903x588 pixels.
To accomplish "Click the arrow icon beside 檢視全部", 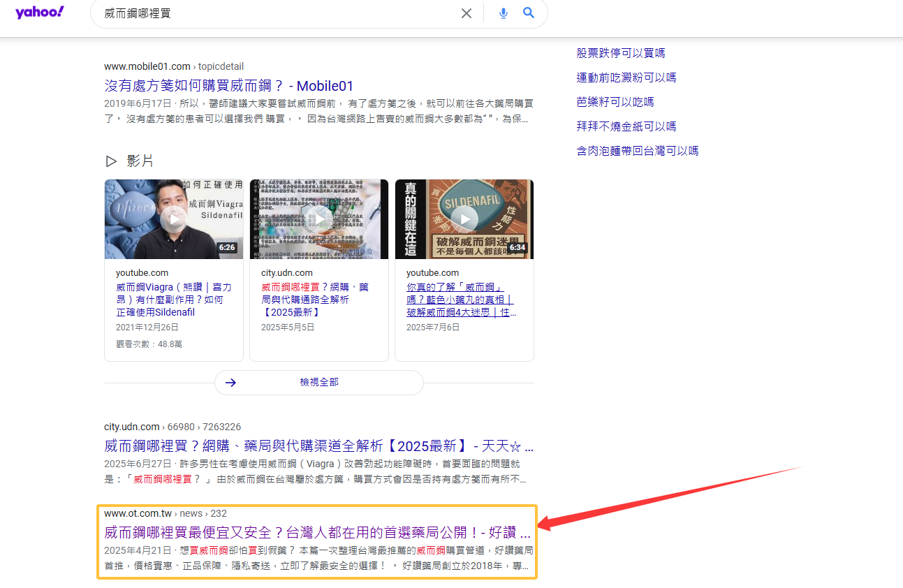I will tap(231, 383).
